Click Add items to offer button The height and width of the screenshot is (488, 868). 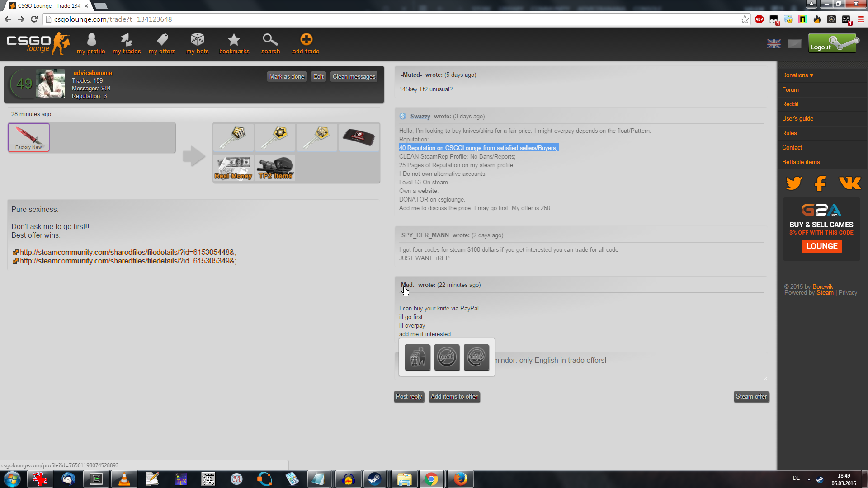(454, 397)
